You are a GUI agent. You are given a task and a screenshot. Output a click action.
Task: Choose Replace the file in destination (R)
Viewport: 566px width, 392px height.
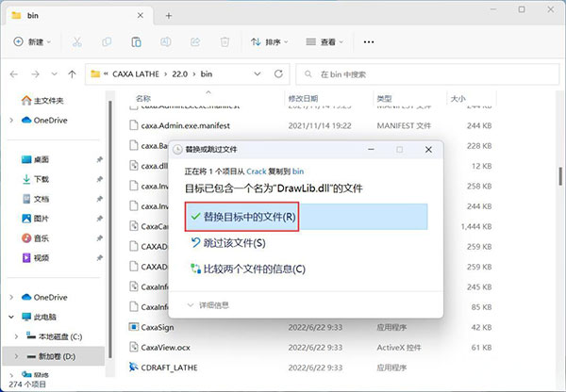306,217
